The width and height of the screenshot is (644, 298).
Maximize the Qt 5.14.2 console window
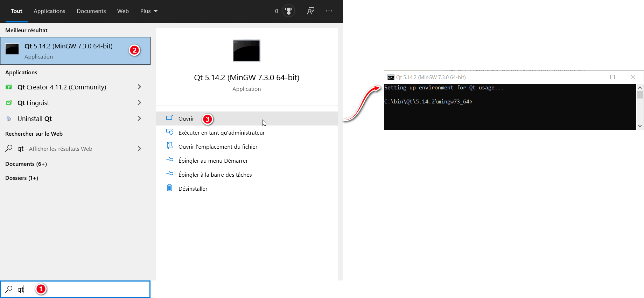612,77
